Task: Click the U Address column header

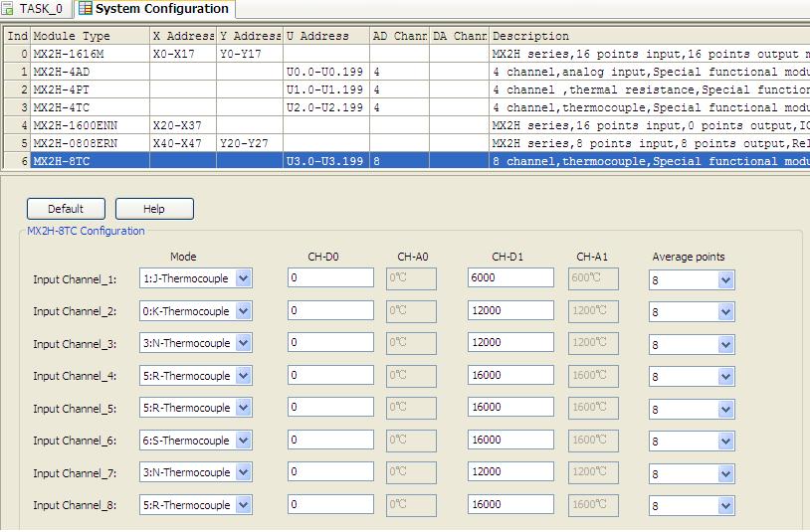Action: click(x=326, y=36)
